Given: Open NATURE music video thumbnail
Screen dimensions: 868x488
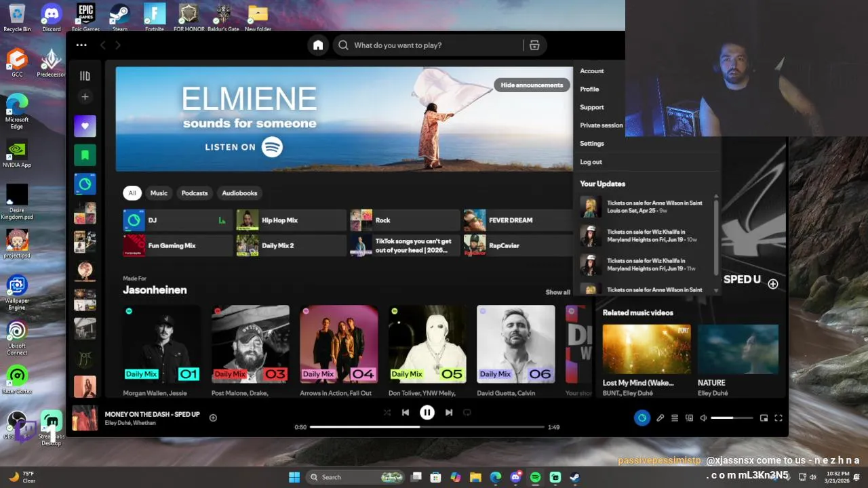Looking at the screenshot, I should (x=738, y=349).
